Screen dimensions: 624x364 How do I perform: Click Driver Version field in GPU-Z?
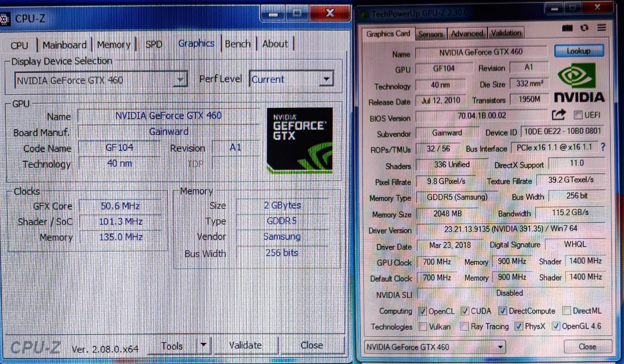pos(511,229)
